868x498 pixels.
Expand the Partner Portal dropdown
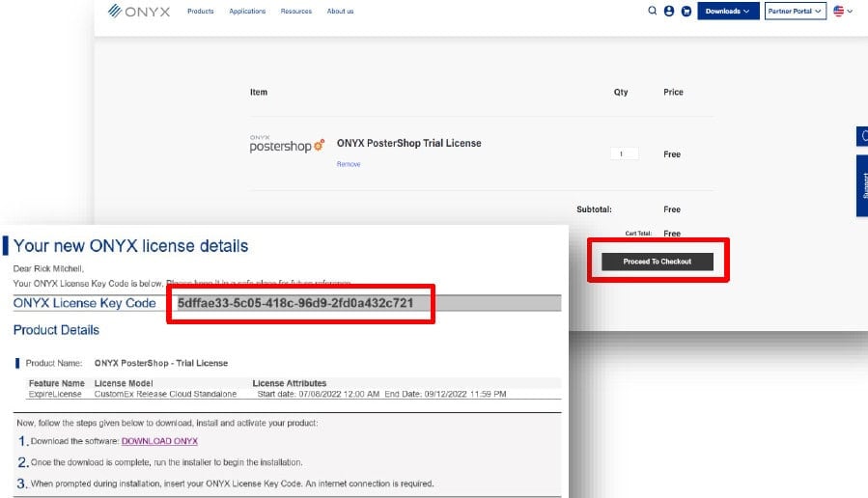(795, 12)
